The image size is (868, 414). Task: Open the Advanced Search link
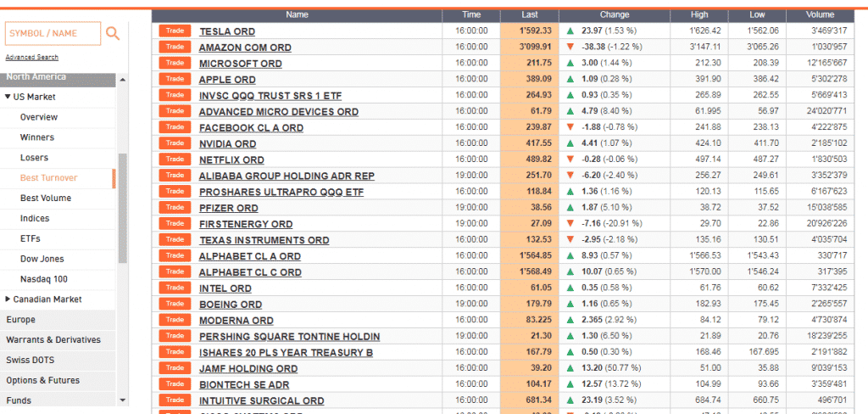click(x=31, y=57)
